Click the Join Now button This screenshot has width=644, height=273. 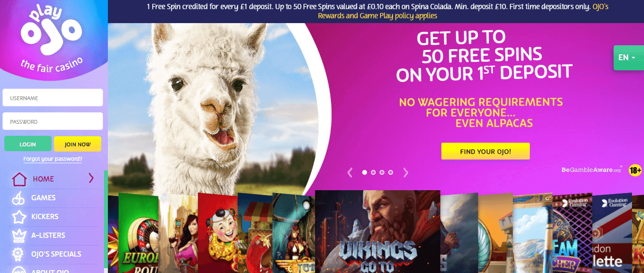[x=78, y=144]
